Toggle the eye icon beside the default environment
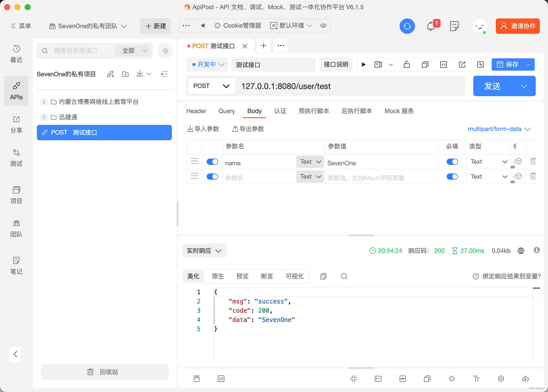The image size is (548, 392). [323, 26]
